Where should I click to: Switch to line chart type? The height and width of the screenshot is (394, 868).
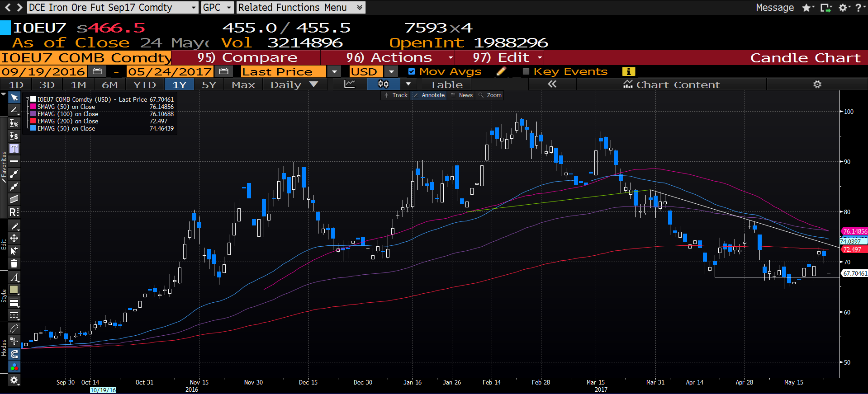[x=350, y=84]
